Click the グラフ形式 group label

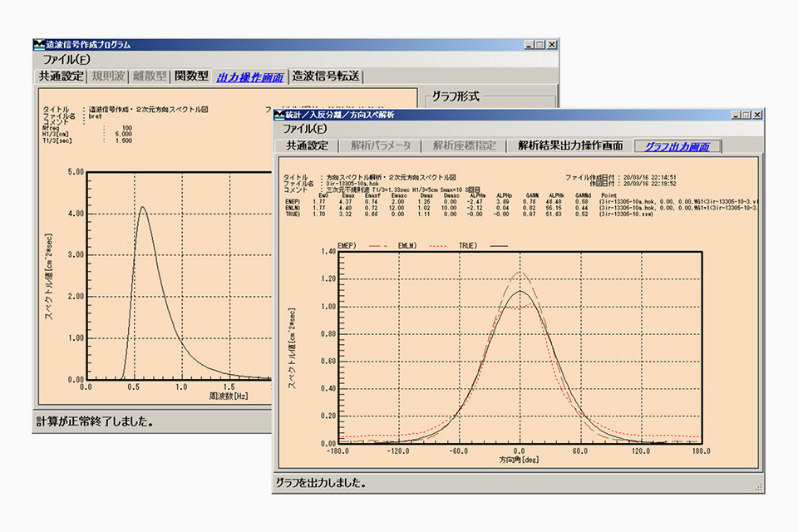coord(456,96)
